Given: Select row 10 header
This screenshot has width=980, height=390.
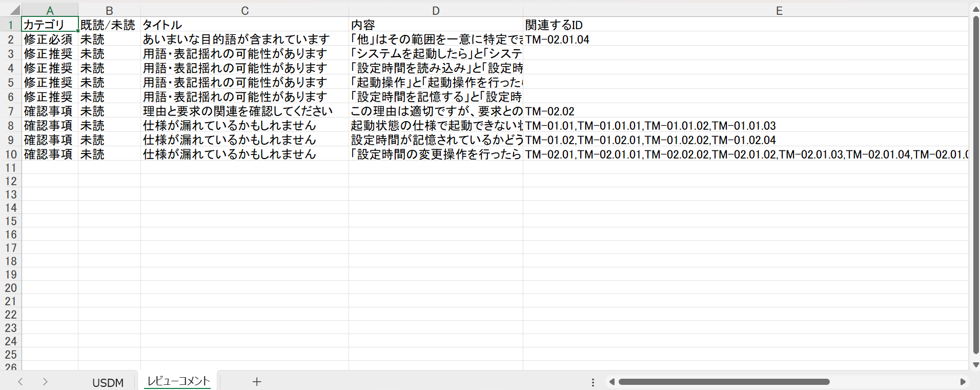Looking at the screenshot, I should point(10,154).
